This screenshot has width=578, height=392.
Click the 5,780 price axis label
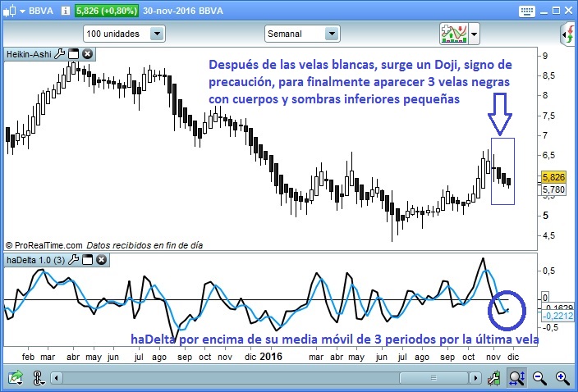553,189
